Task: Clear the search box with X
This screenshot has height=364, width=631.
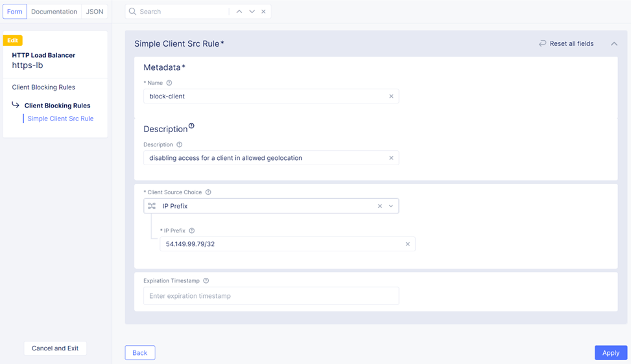Action: click(263, 12)
